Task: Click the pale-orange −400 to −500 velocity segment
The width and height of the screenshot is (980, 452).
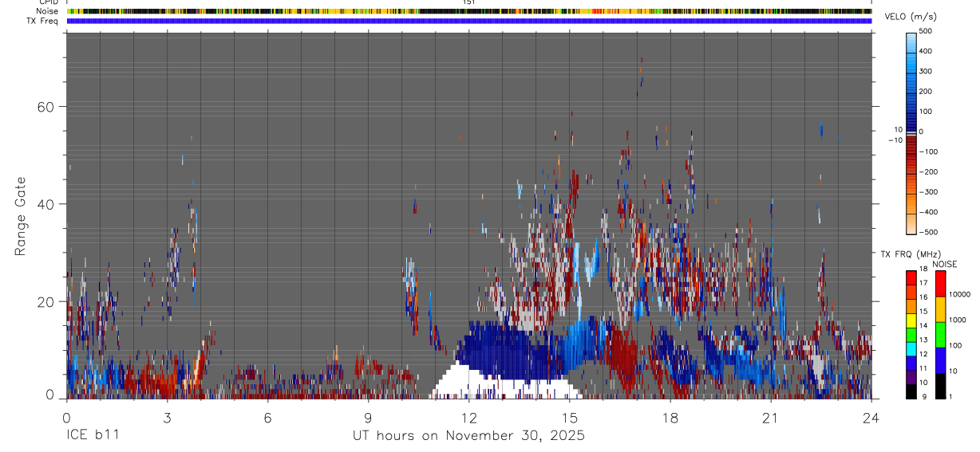Action: click(911, 222)
